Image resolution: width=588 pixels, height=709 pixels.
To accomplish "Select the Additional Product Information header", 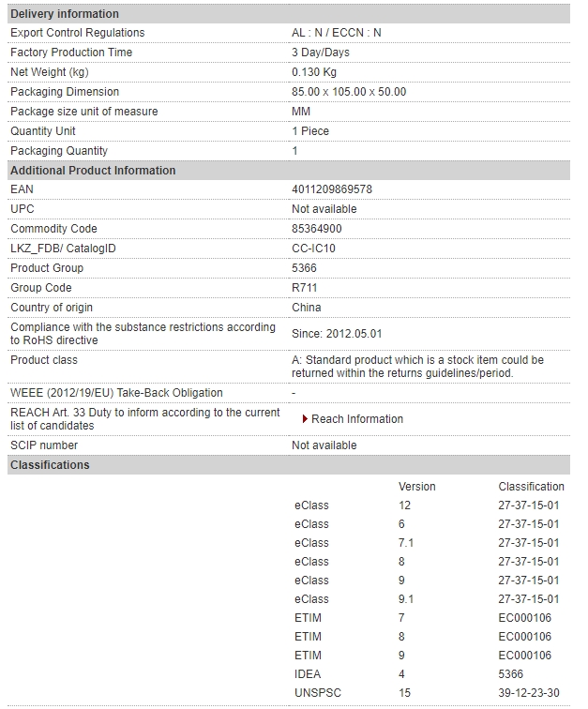I will pyautogui.click(x=289, y=171).
